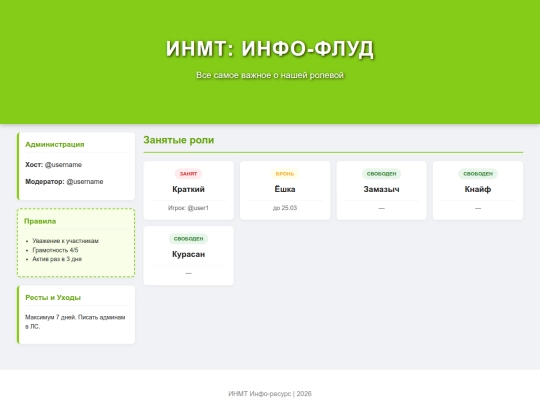Click the ИНМТ: ИНФО-ФЛУД page title
This screenshot has height=405, width=540.
[270, 49]
